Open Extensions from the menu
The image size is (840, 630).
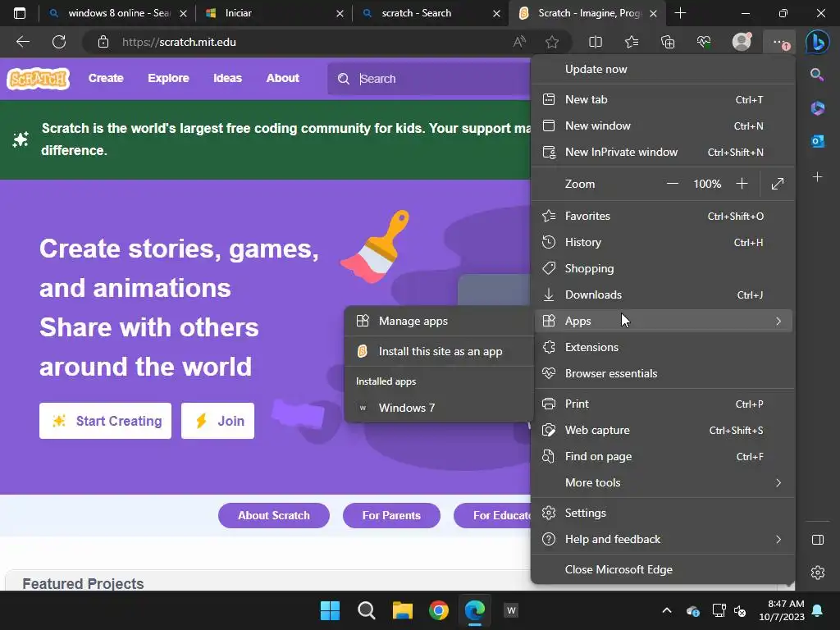click(x=663, y=347)
